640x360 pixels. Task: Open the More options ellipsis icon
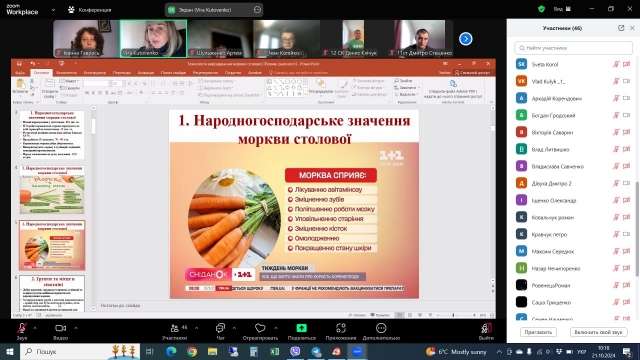tap(381, 328)
